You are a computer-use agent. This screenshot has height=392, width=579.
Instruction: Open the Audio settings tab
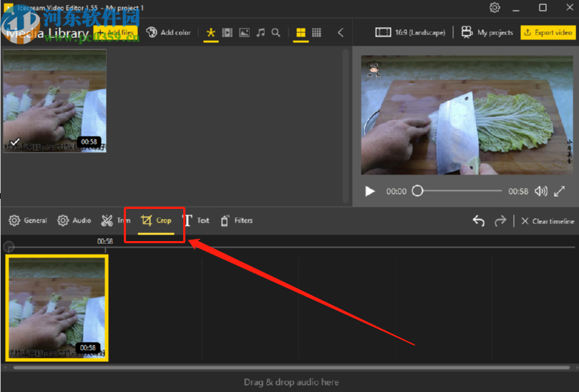click(x=74, y=220)
